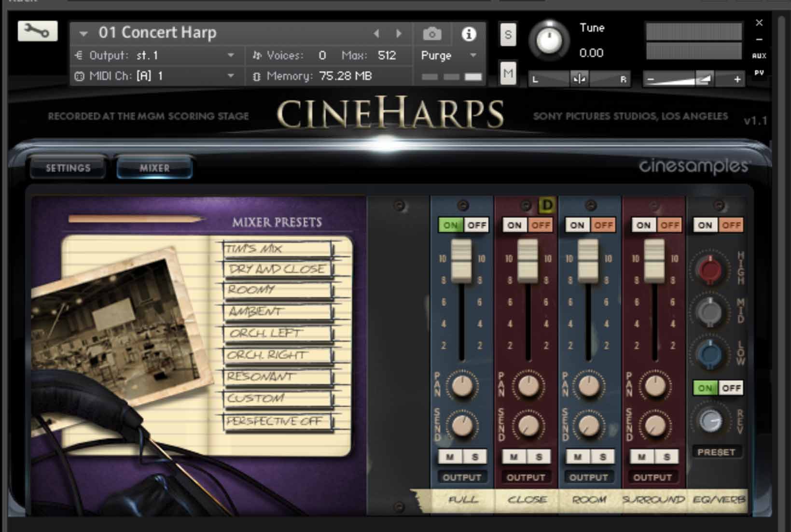Screen dimensions: 791x532
Task: Click the wrench icon to edit instrument
Action: (38, 32)
